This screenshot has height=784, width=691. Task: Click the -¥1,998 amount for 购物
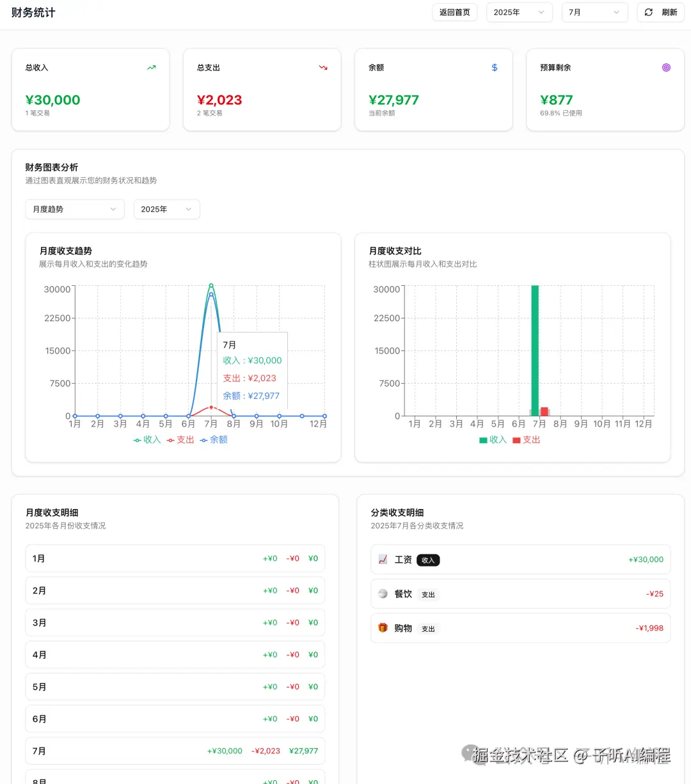pyautogui.click(x=649, y=628)
